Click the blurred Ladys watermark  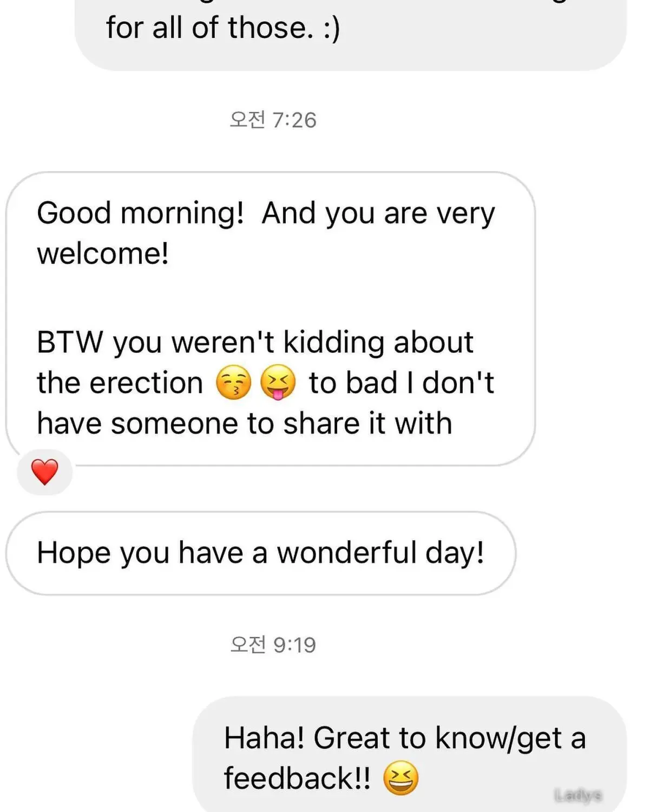578,795
